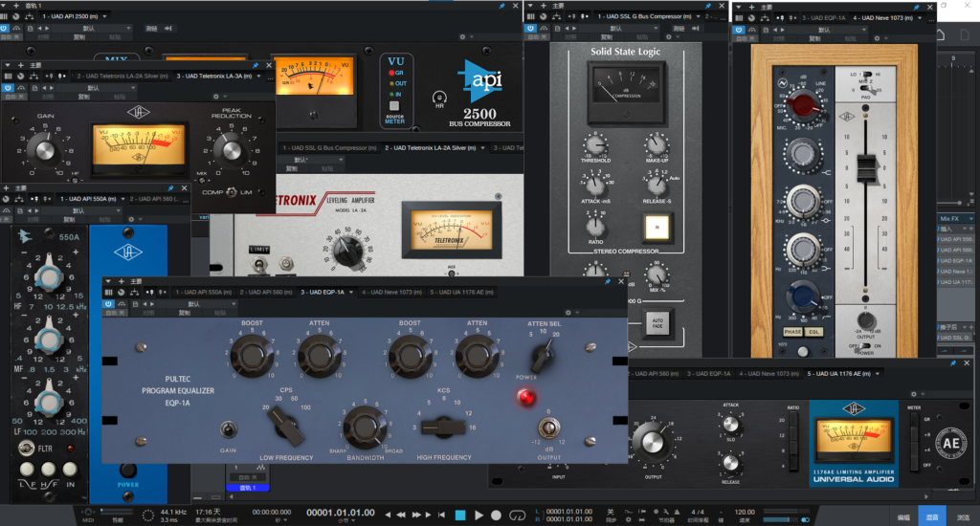Toggle the Loop button in the transport bar
This screenshot has width=980, height=526.
coord(519,515)
